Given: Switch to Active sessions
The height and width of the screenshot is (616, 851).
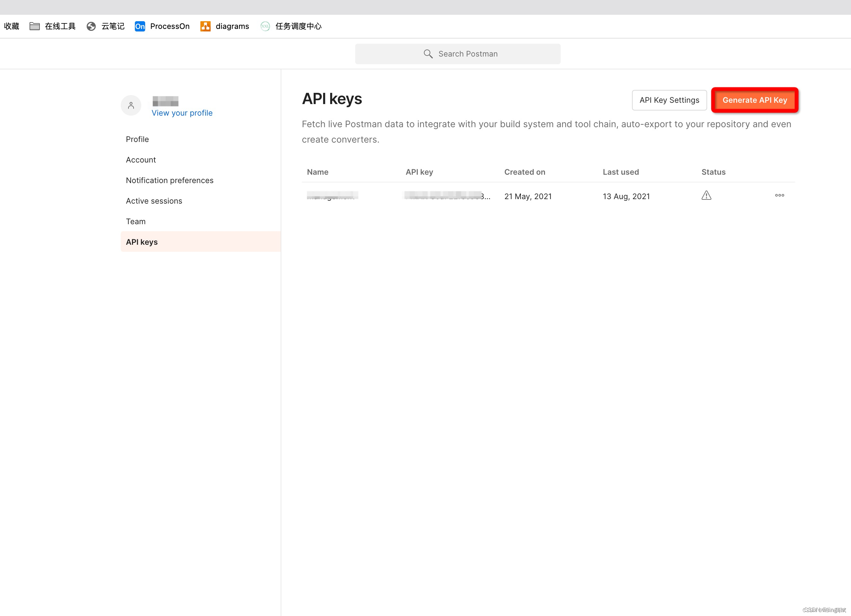Looking at the screenshot, I should [x=154, y=201].
